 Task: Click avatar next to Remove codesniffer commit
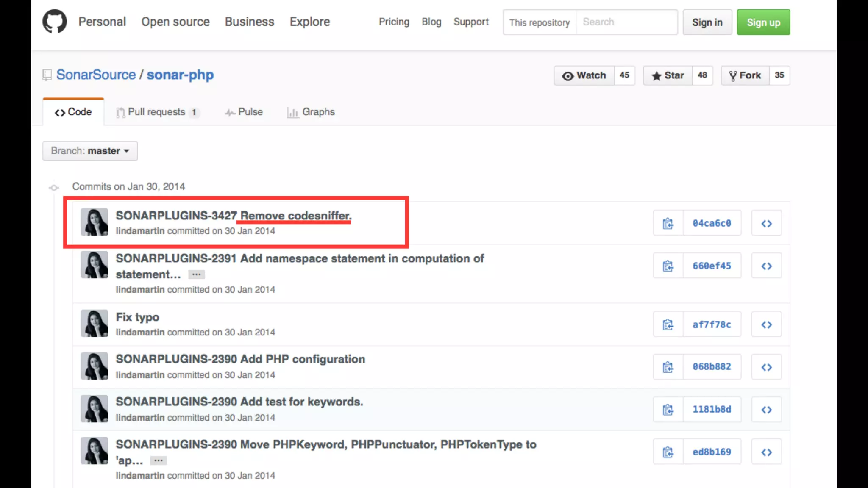pos(95,222)
